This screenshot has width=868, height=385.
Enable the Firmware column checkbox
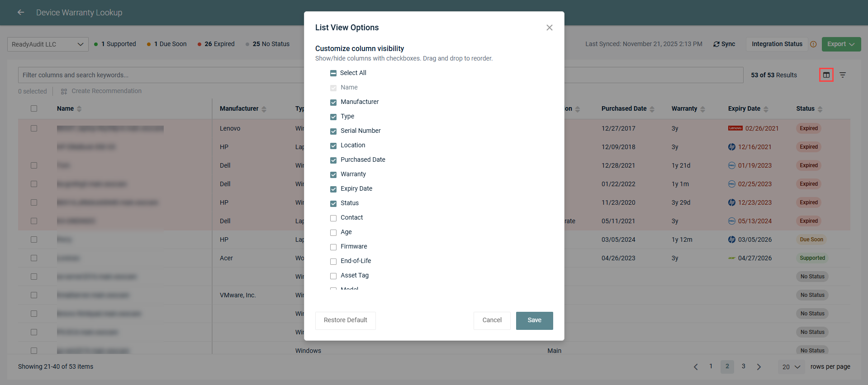coord(333,247)
